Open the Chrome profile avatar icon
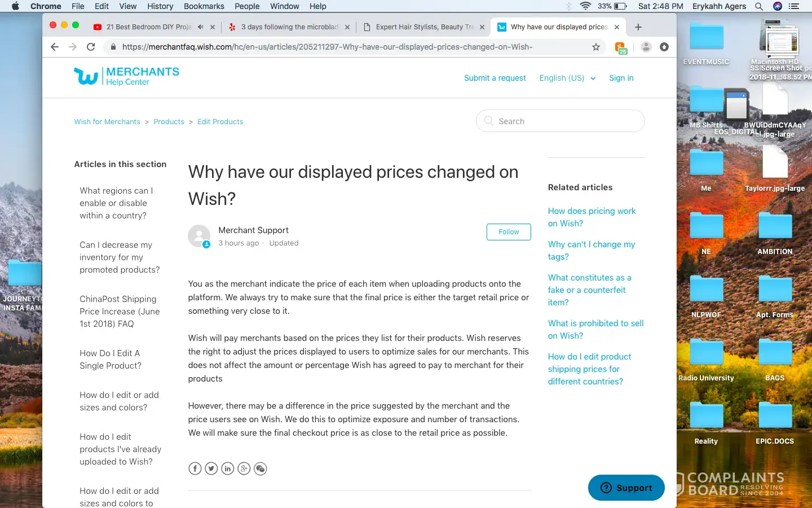 tap(646, 47)
